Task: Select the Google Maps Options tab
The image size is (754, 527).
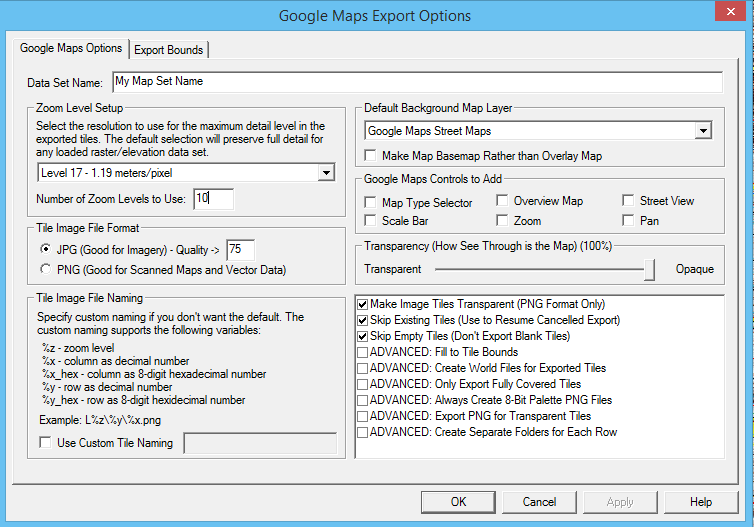Action: click(71, 48)
